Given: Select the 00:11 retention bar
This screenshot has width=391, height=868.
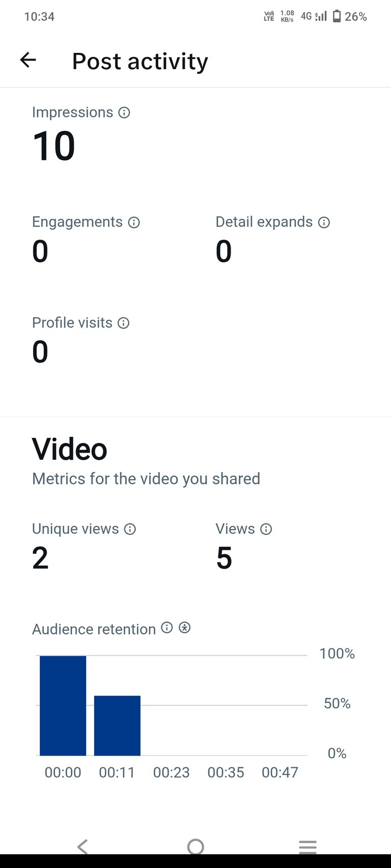Looking at the screenshot, I should (x=117, y=726).
